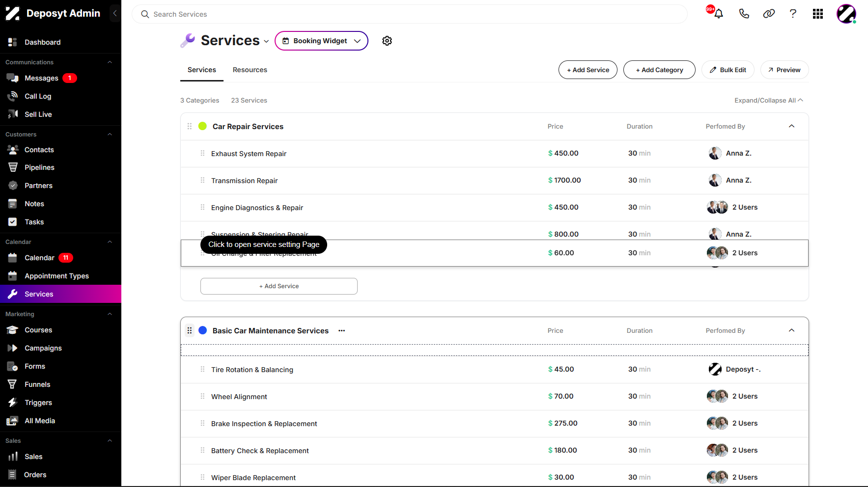Viewport: 868px width, 487px height.
Task: Toggle Expand/Collapse All
Action: point(768,100)
